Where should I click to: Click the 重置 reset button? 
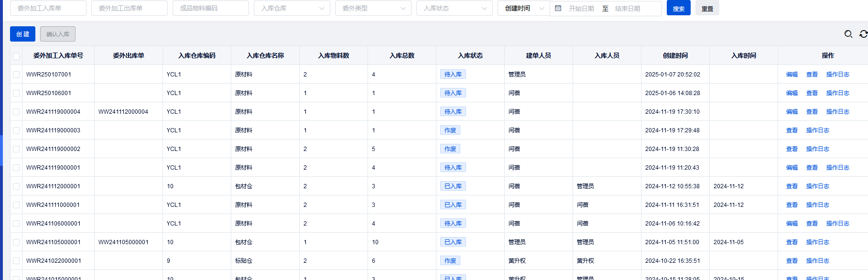[x=707, y=8]
